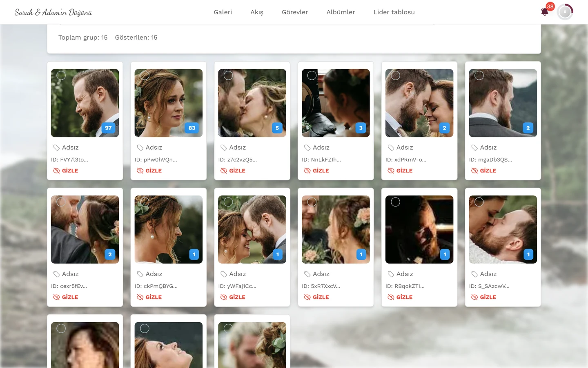Viewport: 588px width, 368px height.
Task: Click tag icon on NnLkFZIh card
Action: point(307,148)
